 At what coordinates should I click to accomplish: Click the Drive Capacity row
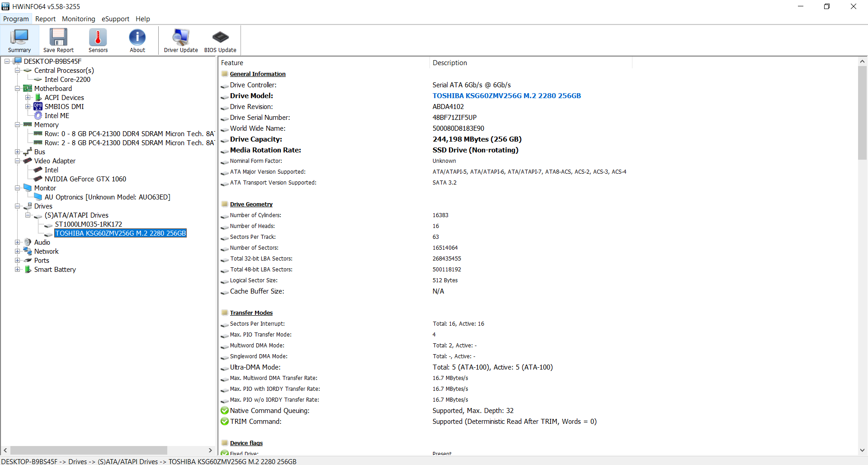pos(538,139)
